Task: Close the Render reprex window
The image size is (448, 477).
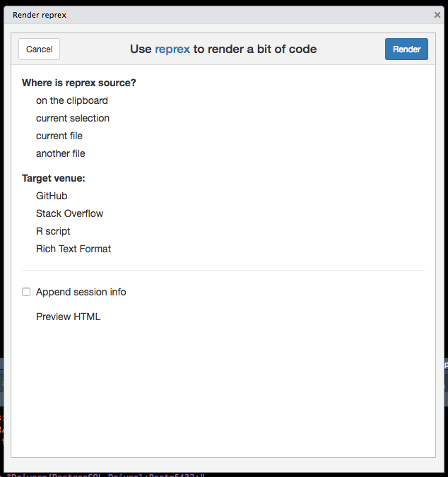Action: point(437,15)
